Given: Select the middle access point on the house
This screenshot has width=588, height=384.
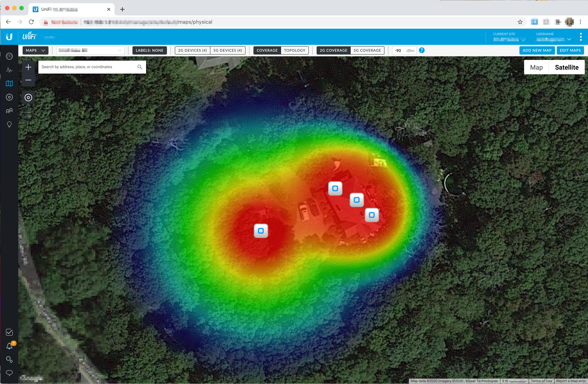Looking at the screenshot, I should [357, 200].
